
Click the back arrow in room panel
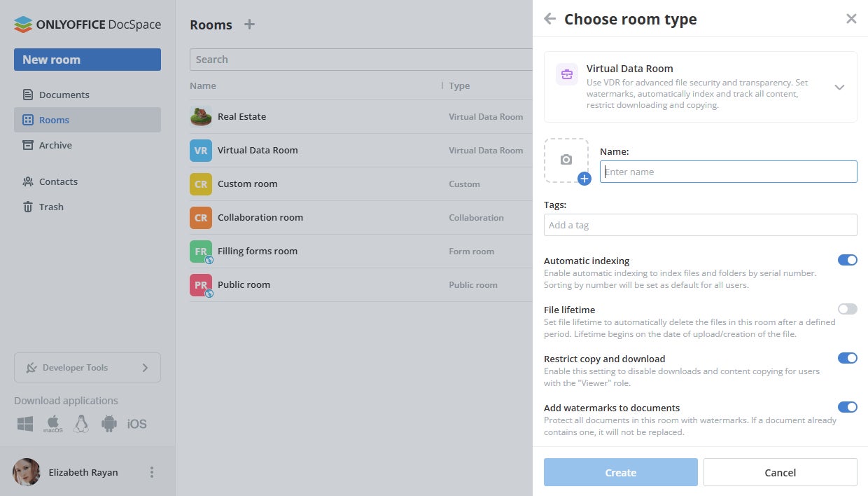point(550,19)
